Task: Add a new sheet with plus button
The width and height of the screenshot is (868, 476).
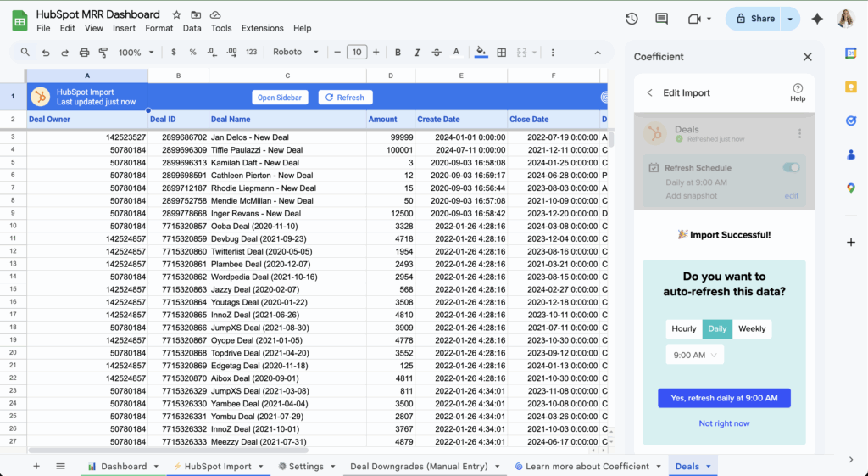Action: tap(36, 467)
